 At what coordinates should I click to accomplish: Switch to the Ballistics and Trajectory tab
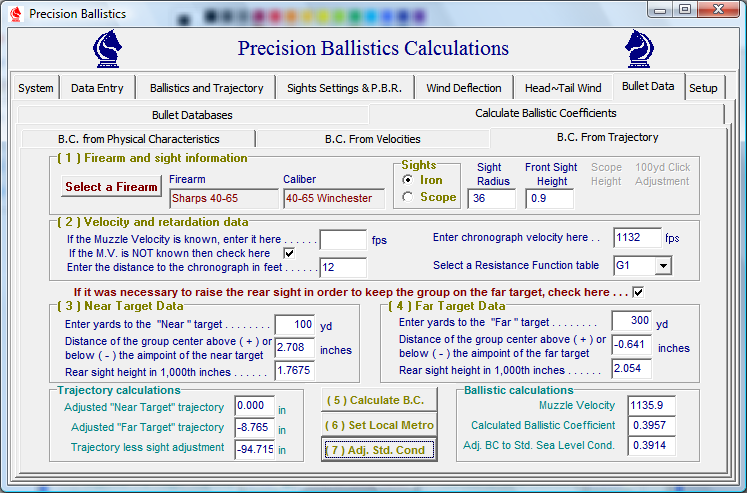click(x=206, y=88)
